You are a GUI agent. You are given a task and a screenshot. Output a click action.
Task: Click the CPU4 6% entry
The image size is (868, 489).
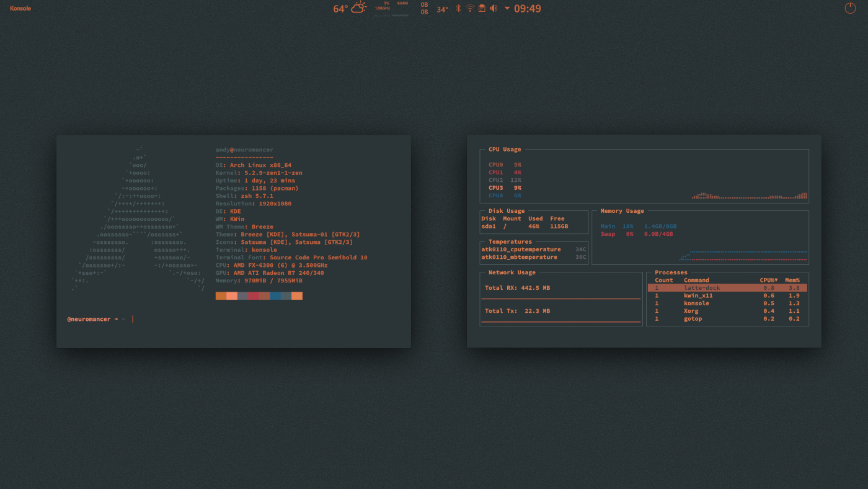point(505,195)
